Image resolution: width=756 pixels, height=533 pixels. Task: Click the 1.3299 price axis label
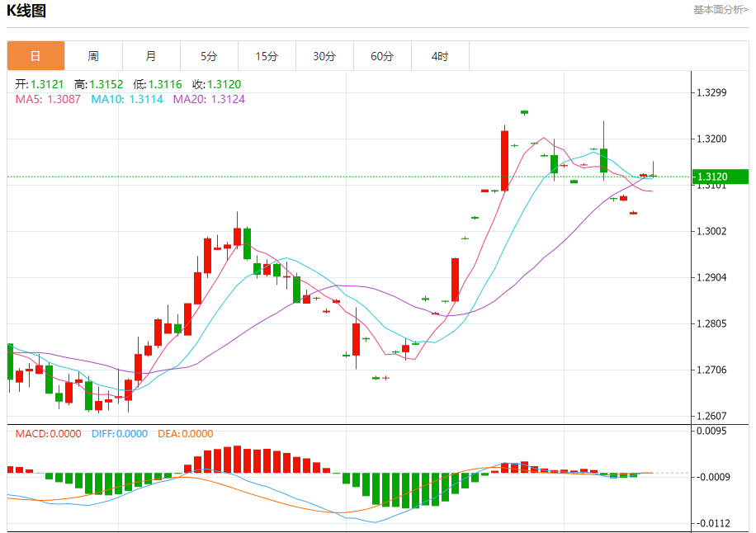pyautogui.click(x=712, y=92)
